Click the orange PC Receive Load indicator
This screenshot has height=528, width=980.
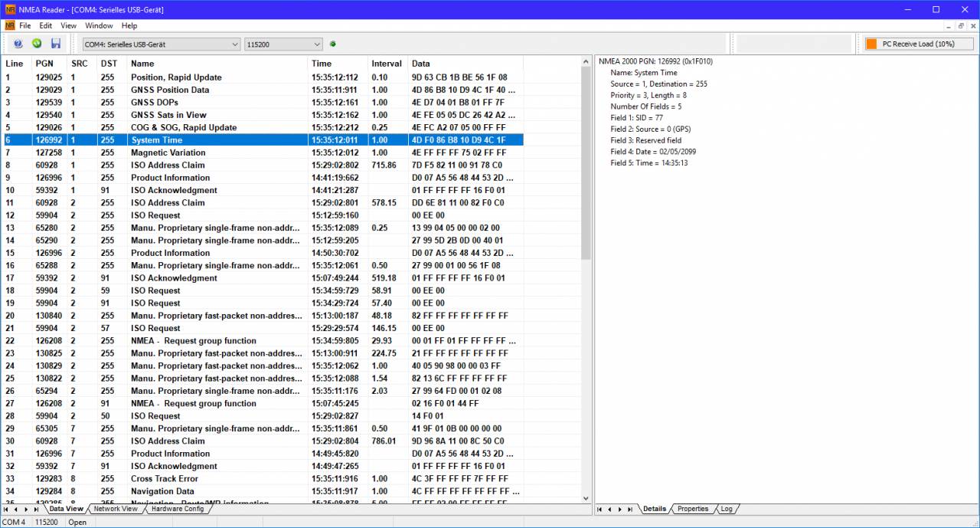(x=871, y=44)
